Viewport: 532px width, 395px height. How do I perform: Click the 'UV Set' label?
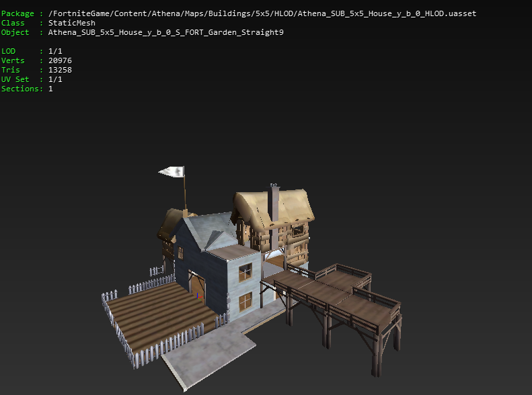[15, 79]
